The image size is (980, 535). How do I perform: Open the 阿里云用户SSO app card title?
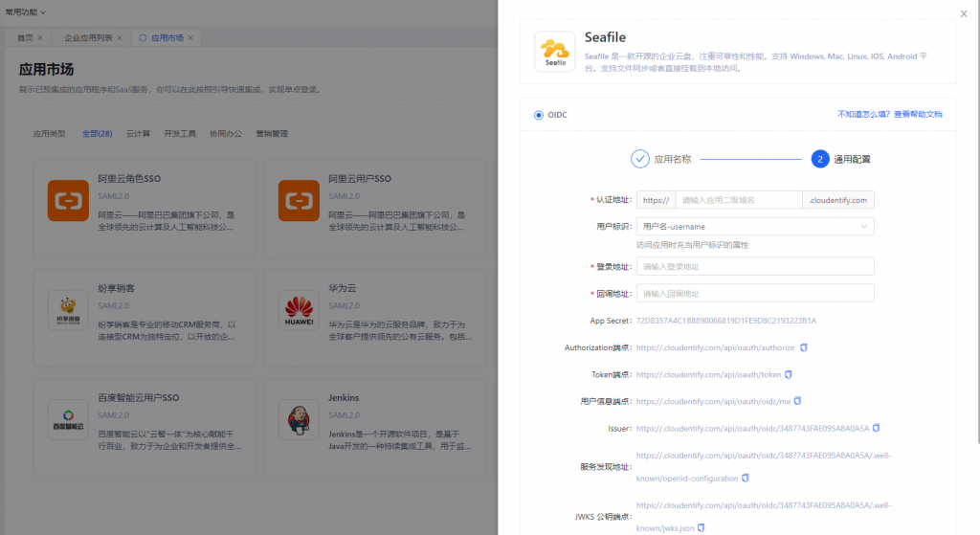point(360,179)
